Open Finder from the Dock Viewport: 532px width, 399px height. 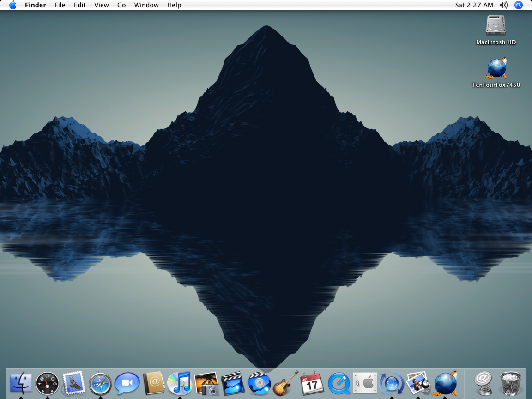click(21, 383)
